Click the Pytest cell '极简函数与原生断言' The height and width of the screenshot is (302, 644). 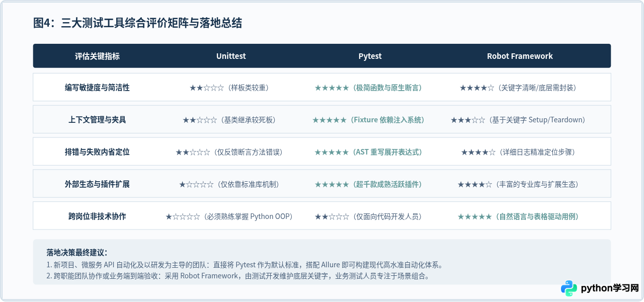370,88
